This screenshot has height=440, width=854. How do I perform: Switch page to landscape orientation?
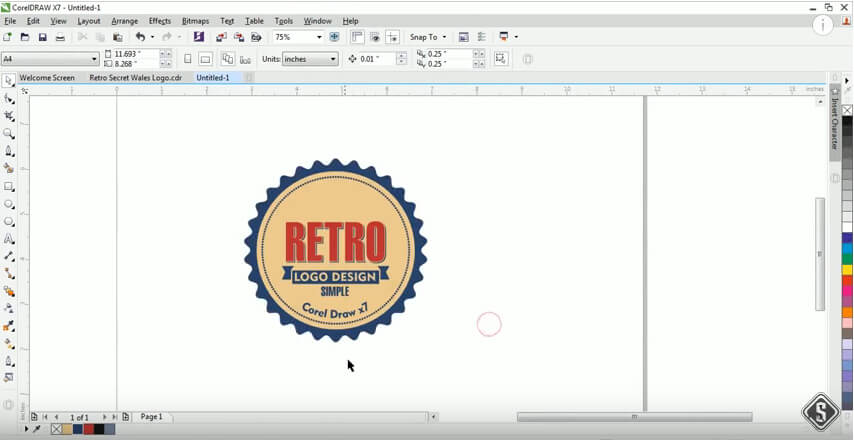point(205,59)
